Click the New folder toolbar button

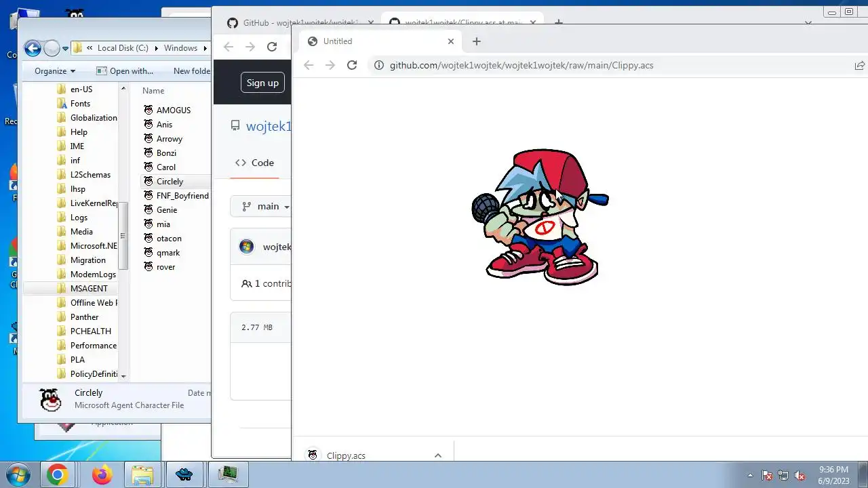point(191,70)
